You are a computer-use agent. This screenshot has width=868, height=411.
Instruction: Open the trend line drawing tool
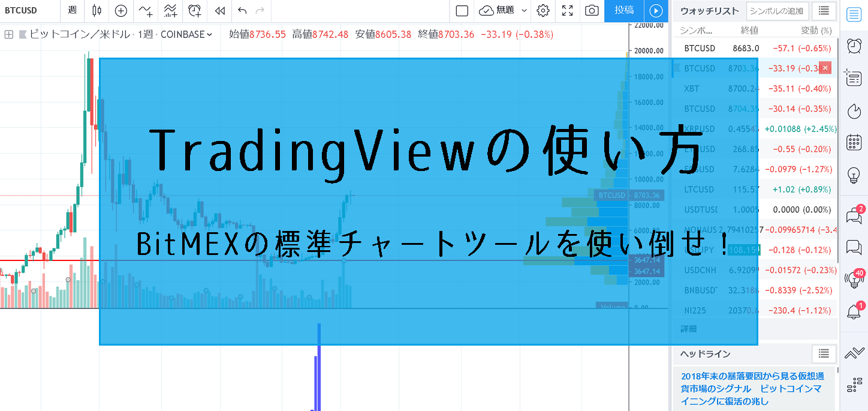(146, 11)
